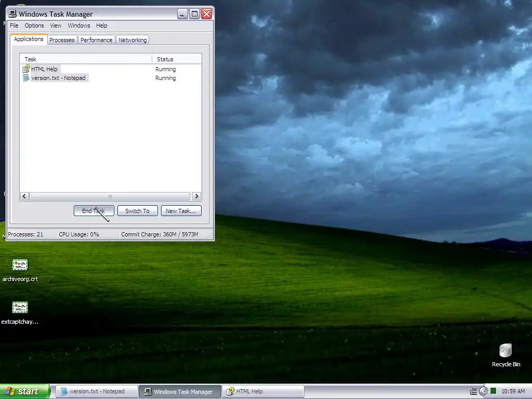Click the Notepad task icon in list
The image size is (532, 399).
(26, 78)
